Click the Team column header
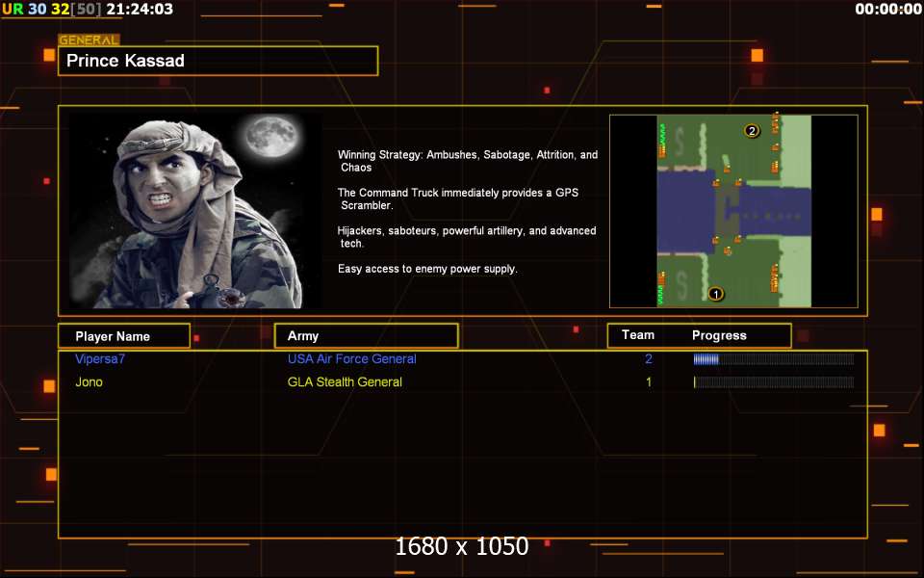The width and height of the screenshot is (924, 578). 637,335
